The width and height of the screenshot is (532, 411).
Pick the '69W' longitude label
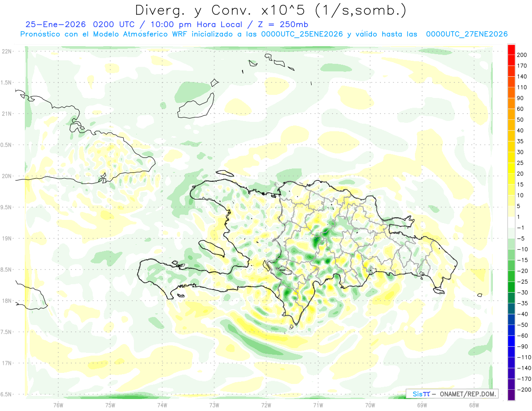[422, 404]
